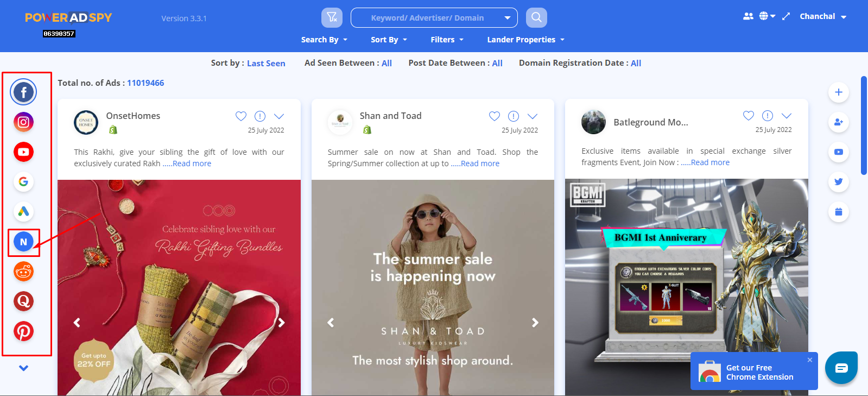Open the add-user icon on right rail

[x=839, y=122]
